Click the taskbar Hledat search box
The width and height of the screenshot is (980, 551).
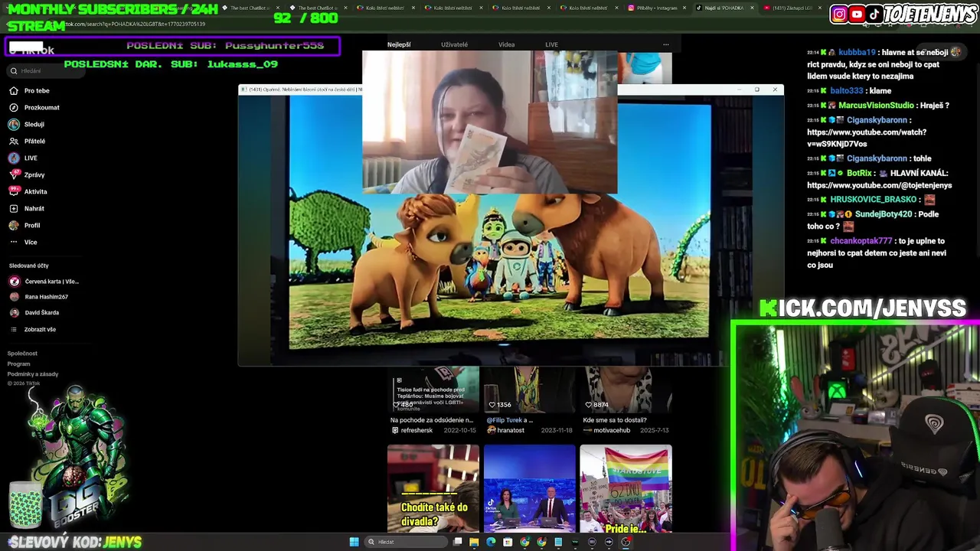407,542
